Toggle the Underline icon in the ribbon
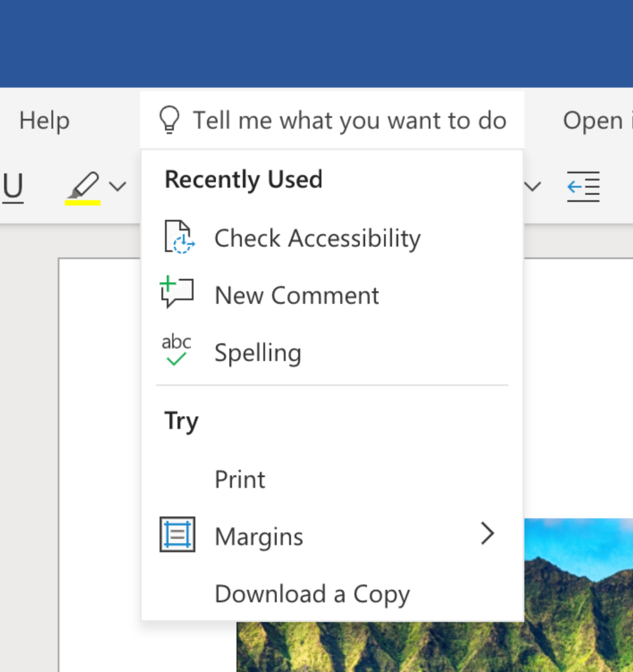This screenshot has height=672, width=633. (x=12, y=186)
